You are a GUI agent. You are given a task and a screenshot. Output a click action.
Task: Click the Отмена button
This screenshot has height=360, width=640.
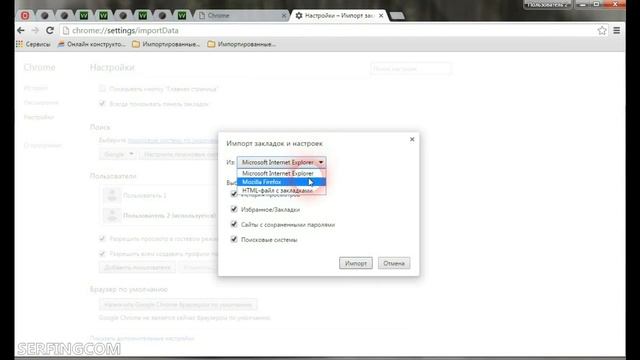coord(394,263)
